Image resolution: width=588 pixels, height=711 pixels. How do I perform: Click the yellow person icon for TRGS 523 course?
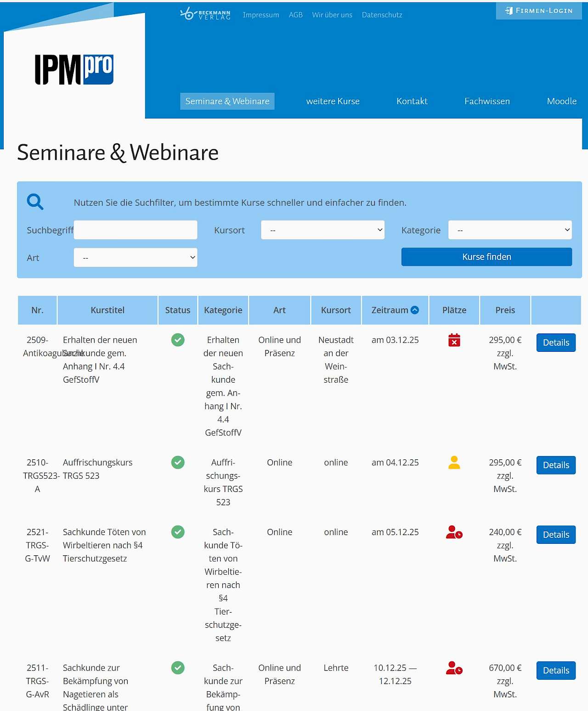454,463
